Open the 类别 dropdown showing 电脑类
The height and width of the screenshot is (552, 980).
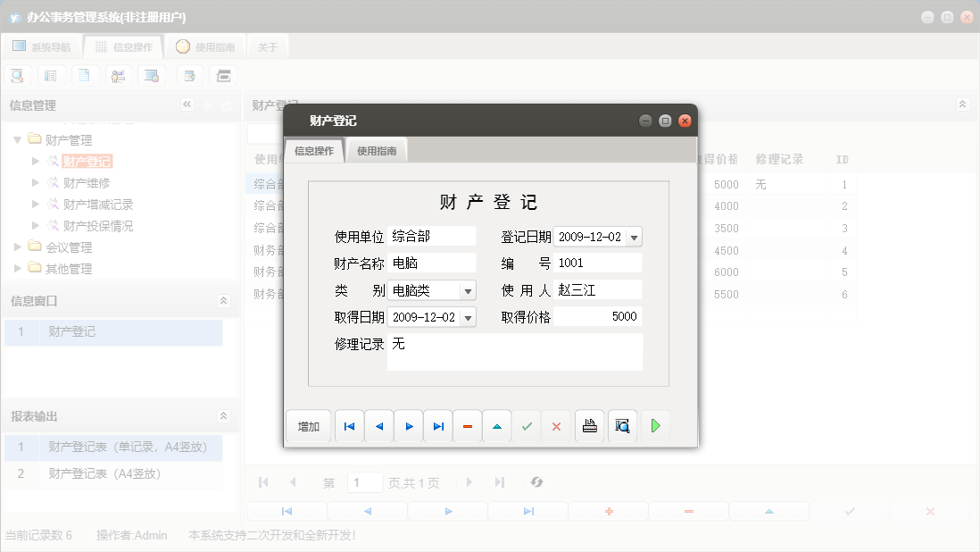(466, 290)
